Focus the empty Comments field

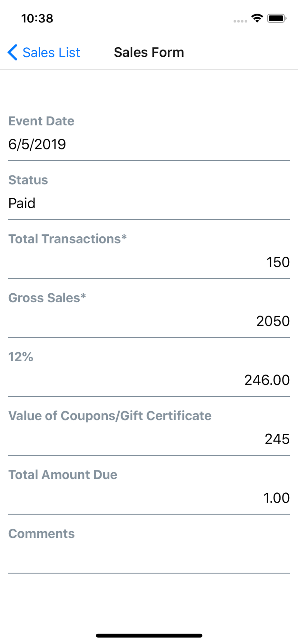click(x=149, y=557)
